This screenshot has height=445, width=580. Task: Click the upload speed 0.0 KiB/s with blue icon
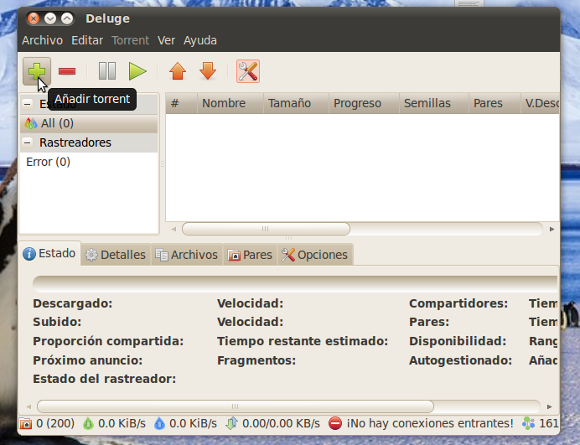click(x=185, y=423)
